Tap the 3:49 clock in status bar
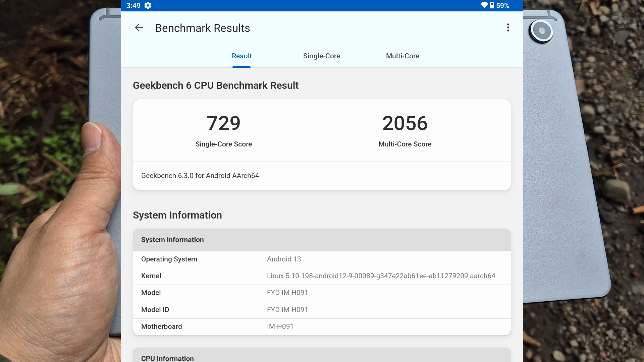Image resolution: width=644 pixels, height=362 pixels. coord(133,6)
